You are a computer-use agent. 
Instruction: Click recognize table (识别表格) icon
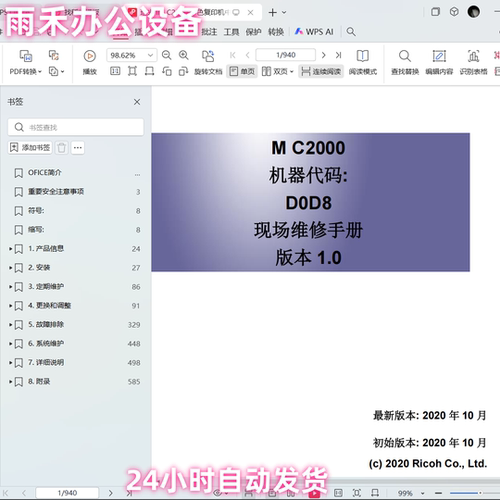click(473, 56)
